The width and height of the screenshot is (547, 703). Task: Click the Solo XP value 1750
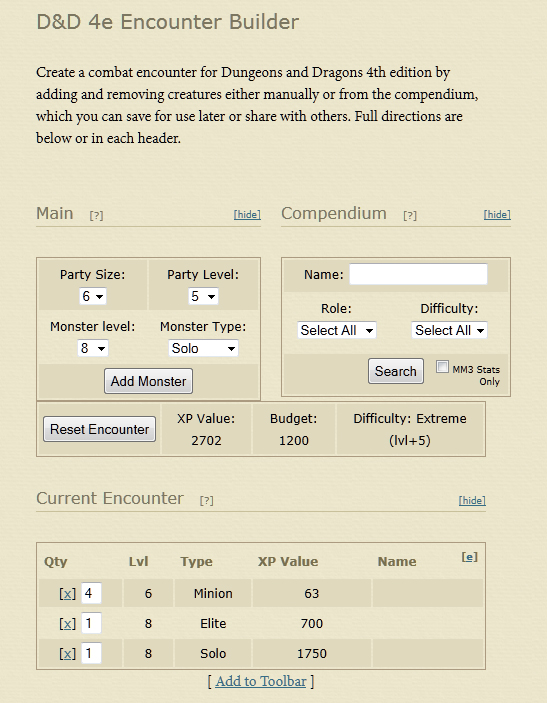point(312,654)
